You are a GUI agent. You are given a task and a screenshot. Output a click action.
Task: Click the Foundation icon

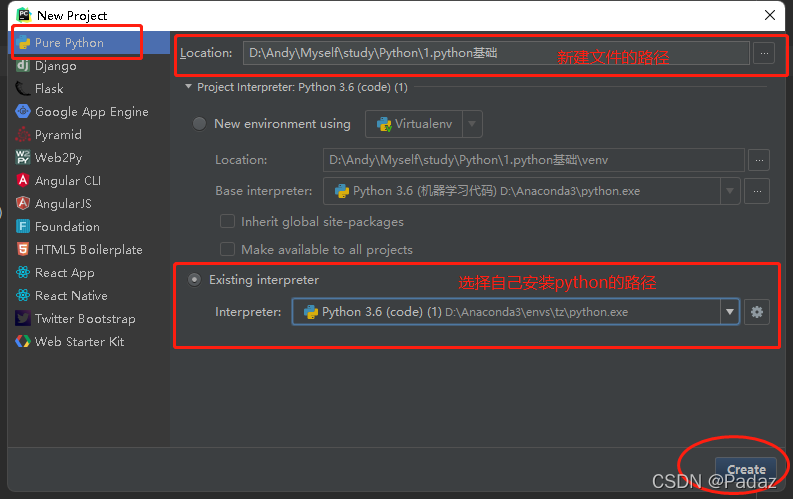[23, 226]
